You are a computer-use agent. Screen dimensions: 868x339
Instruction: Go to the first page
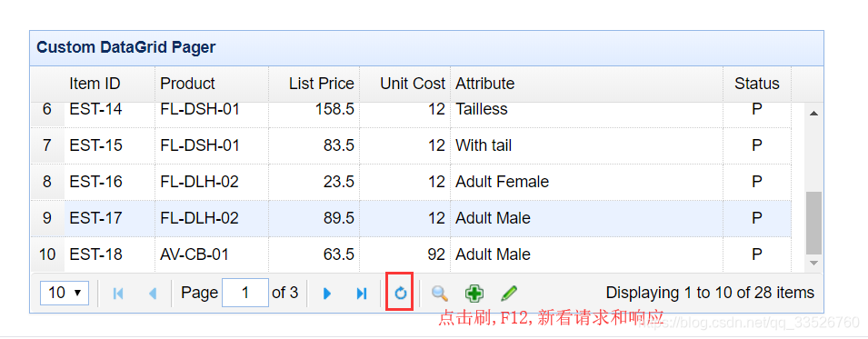point(118,293)
